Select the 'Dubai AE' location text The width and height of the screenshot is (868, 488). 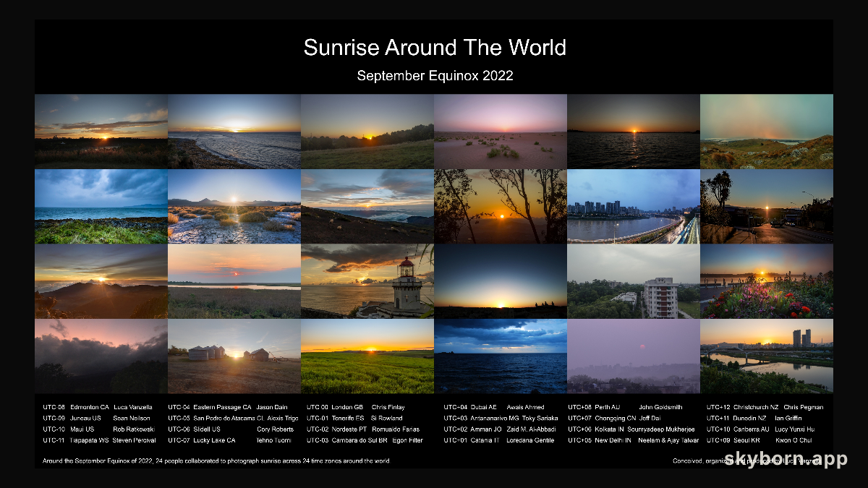[484, 407]
